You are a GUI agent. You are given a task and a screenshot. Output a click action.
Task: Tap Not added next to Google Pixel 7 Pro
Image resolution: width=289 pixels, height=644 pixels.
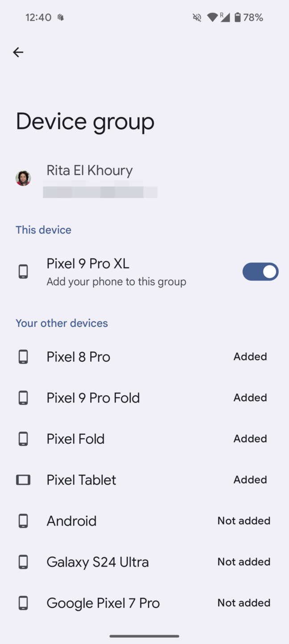pyautogui.click(x=244, y=603)
